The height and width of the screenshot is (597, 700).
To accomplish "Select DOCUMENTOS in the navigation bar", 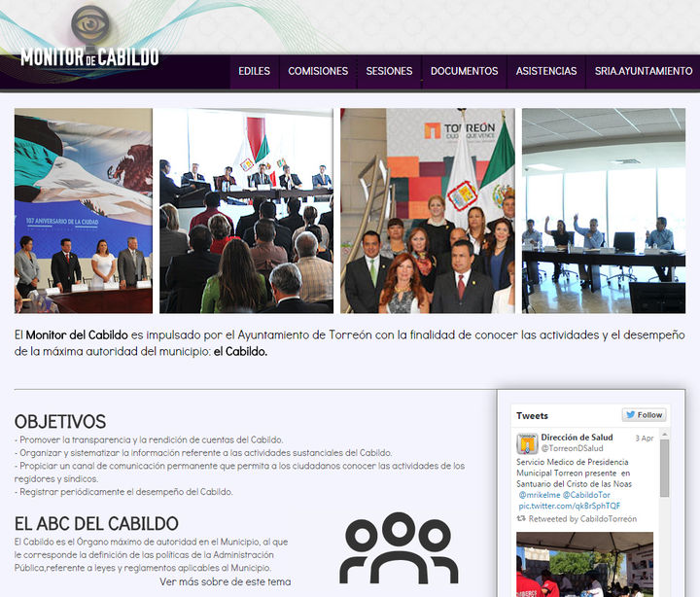I will pos(464,71).
